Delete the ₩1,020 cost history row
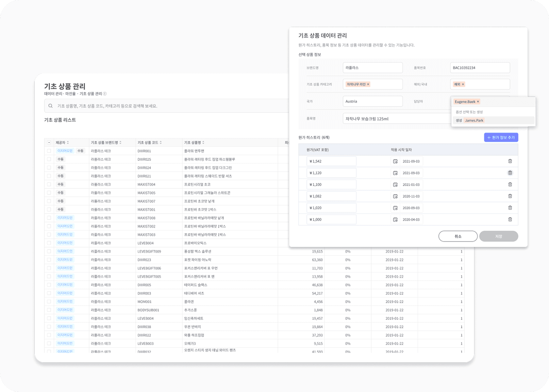Screen dimensions: 549x392 [510, 208]
